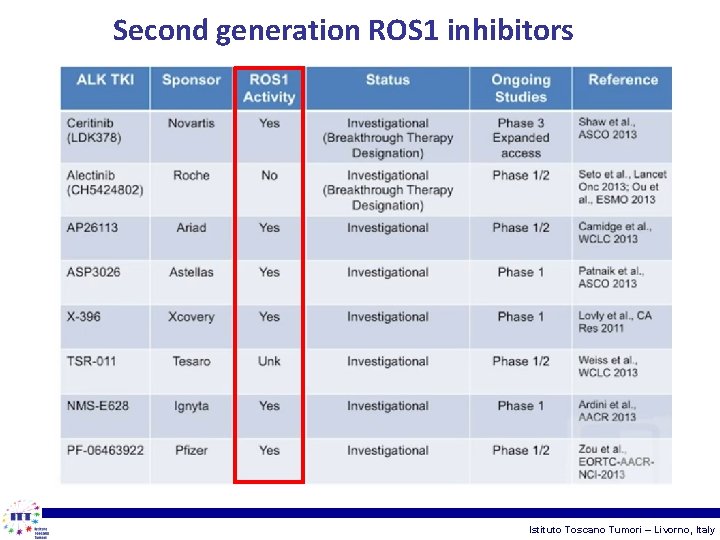Viewport: 720px width, 540px height.
Task: Click the Istituto Toscano Tumori logo
Action: pyautogui.click(x=25, y=520)
